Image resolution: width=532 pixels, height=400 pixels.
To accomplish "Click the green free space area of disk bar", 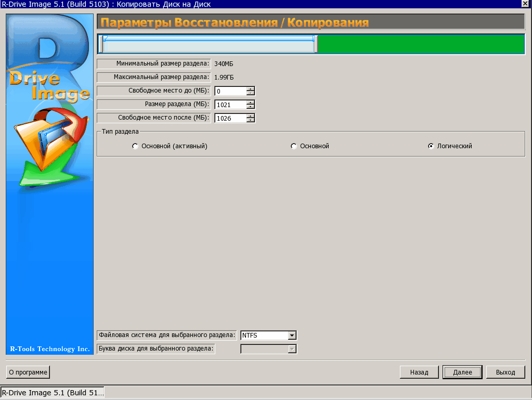I will (421, 44).
